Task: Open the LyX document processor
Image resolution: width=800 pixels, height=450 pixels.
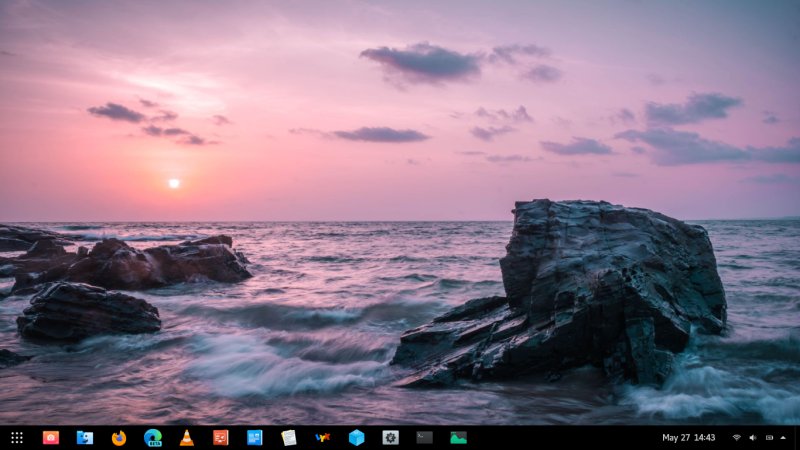Action: 322,438
